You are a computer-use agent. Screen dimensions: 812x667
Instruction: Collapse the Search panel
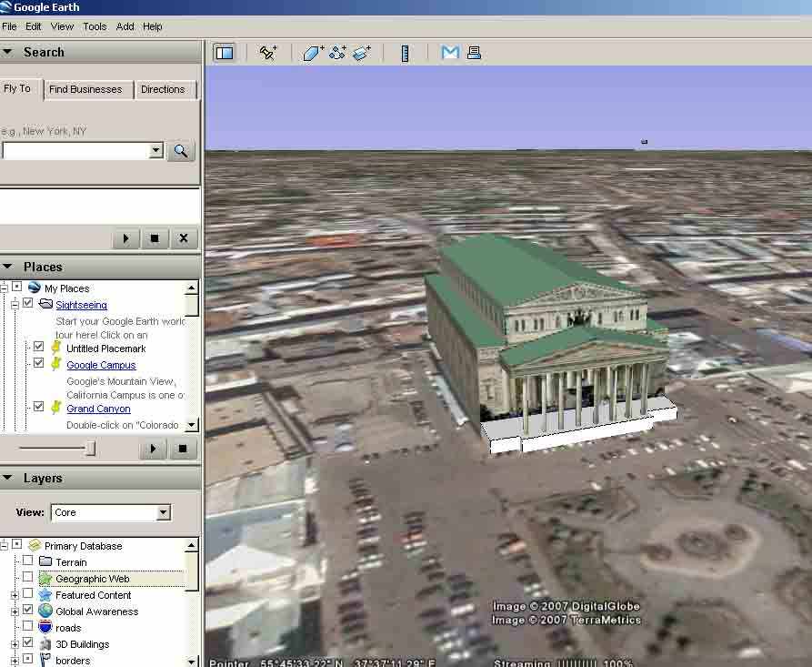coord(8,51)
